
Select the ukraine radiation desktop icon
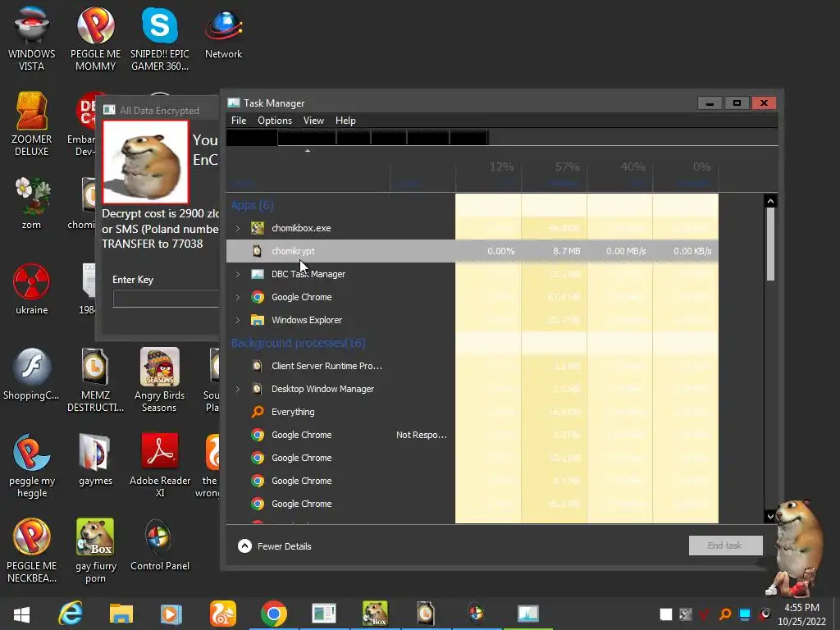[32, 290]
